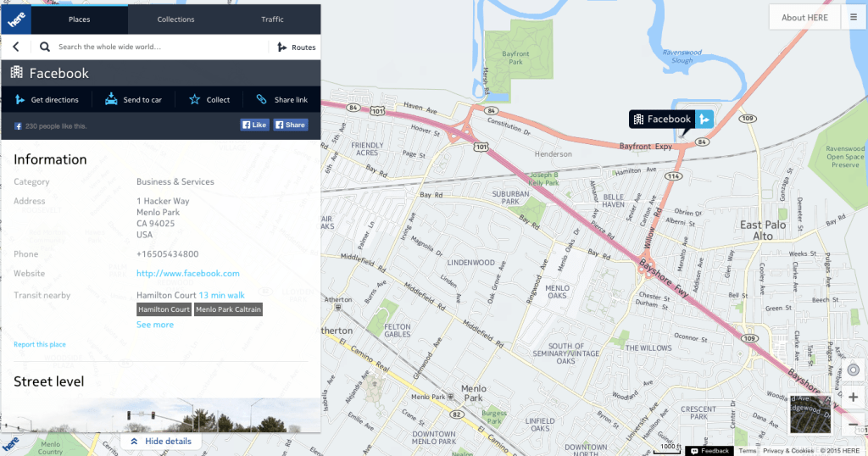
Task: Click the satellite map view thumbnail
Action: tap(810, 414)
